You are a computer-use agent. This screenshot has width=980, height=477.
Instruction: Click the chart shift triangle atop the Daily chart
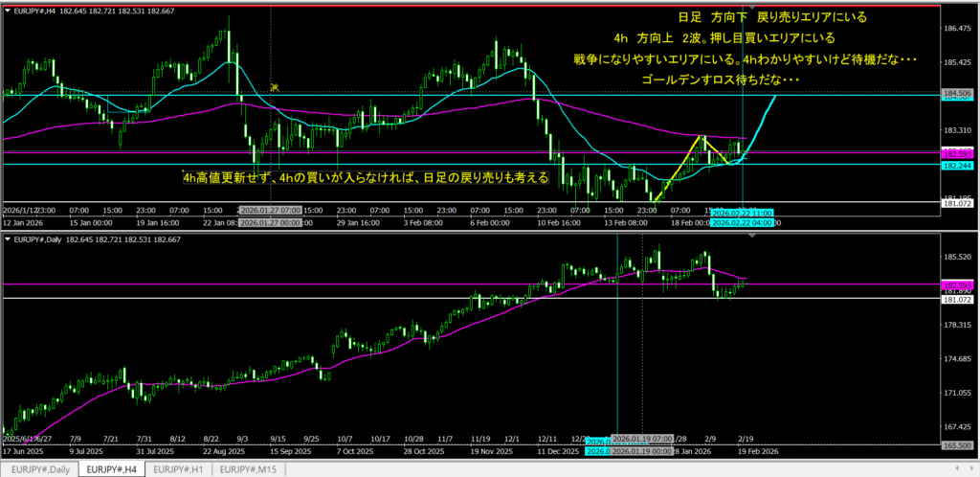[x=751, y=237]
